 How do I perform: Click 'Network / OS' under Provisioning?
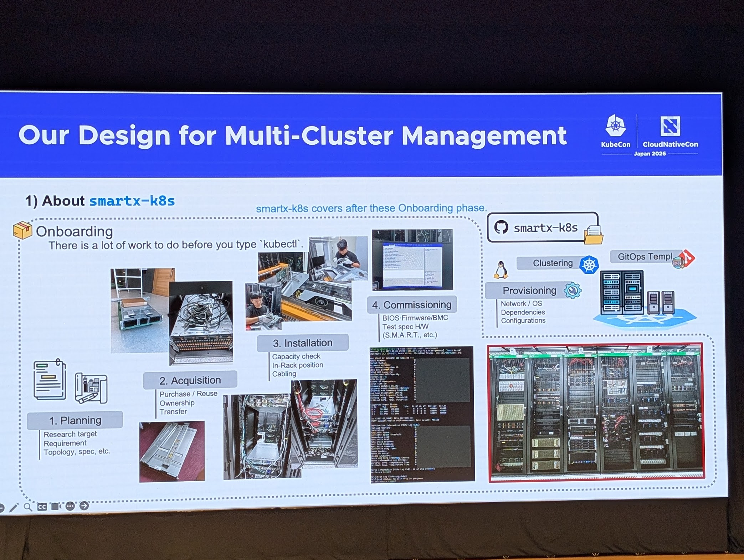[522, 304]
